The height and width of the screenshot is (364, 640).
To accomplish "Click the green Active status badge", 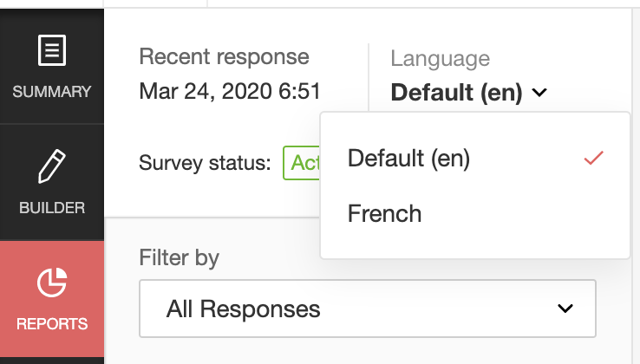I will 302,162.
